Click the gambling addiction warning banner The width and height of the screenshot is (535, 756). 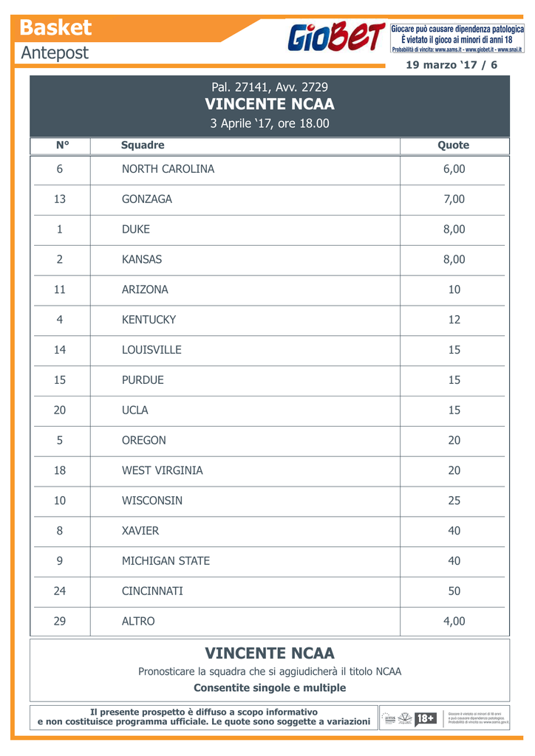click(x=457, y=38)
